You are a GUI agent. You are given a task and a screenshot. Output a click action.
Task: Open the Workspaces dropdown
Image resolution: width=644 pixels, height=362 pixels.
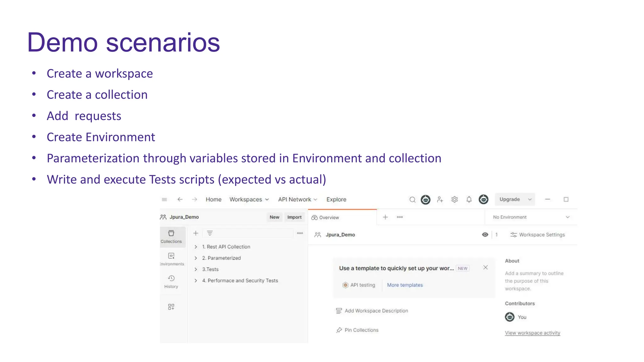(x=249, y=200)
